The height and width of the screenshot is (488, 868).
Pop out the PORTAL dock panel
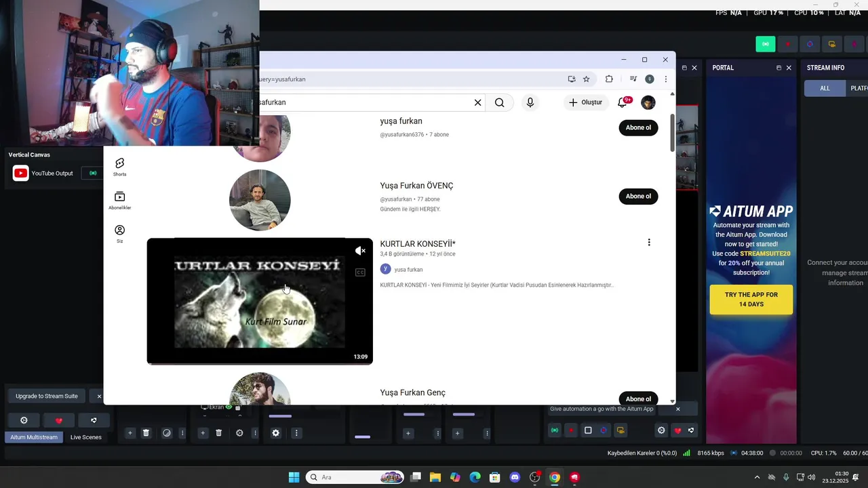tap(778, 68)
